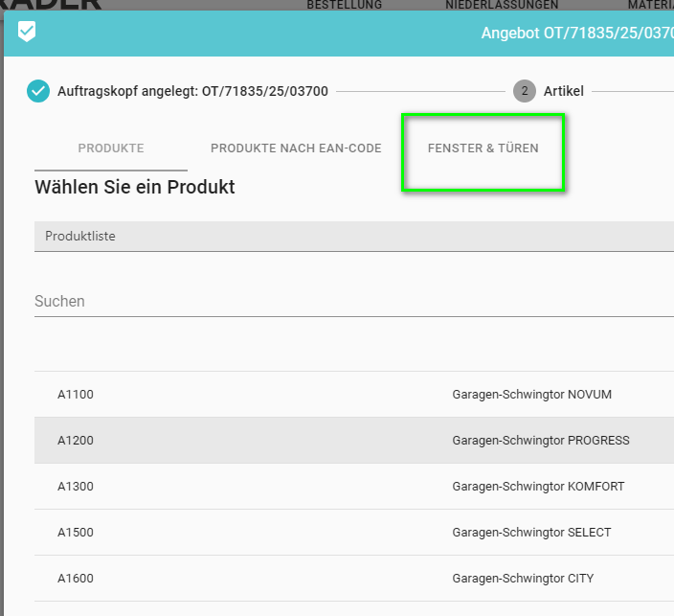674x616 pixels.
Task: Click the step 2 circle icon
Action: (524, 91)
